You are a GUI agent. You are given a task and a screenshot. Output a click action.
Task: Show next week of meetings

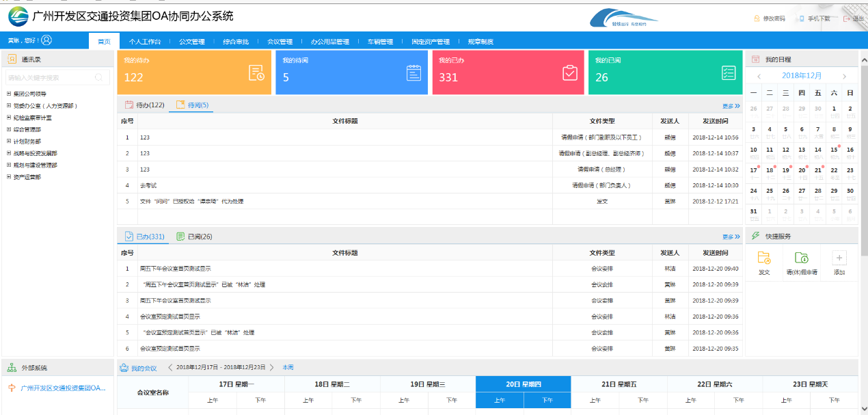tap(271, 368)
